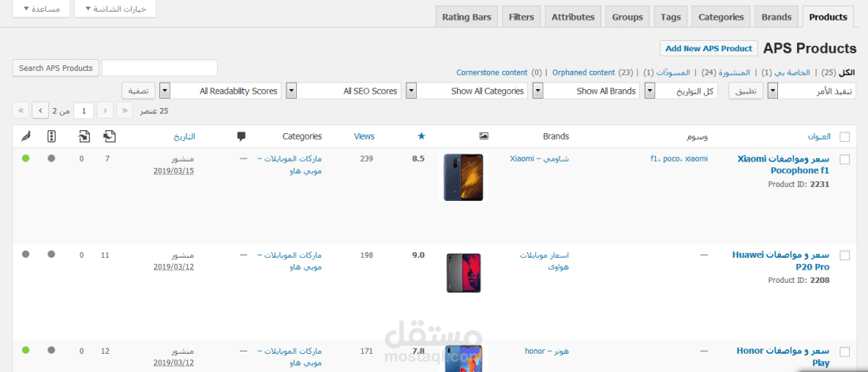Viewport: 868px width, 372px height.
Task: Open the All SEO Scores dropdown
Action: [344, 91]
